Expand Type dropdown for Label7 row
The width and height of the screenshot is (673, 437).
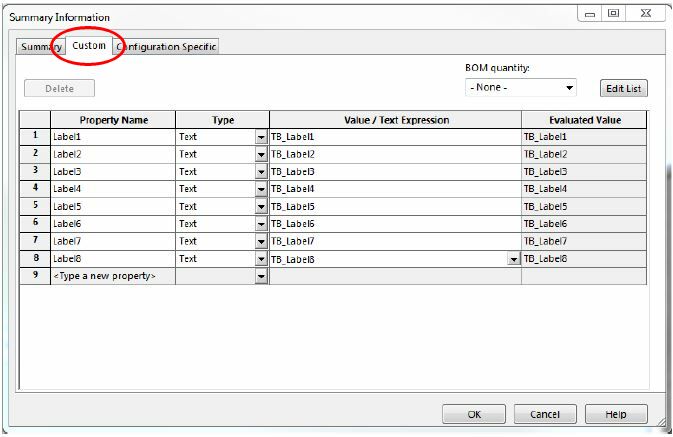pos(261,242)
